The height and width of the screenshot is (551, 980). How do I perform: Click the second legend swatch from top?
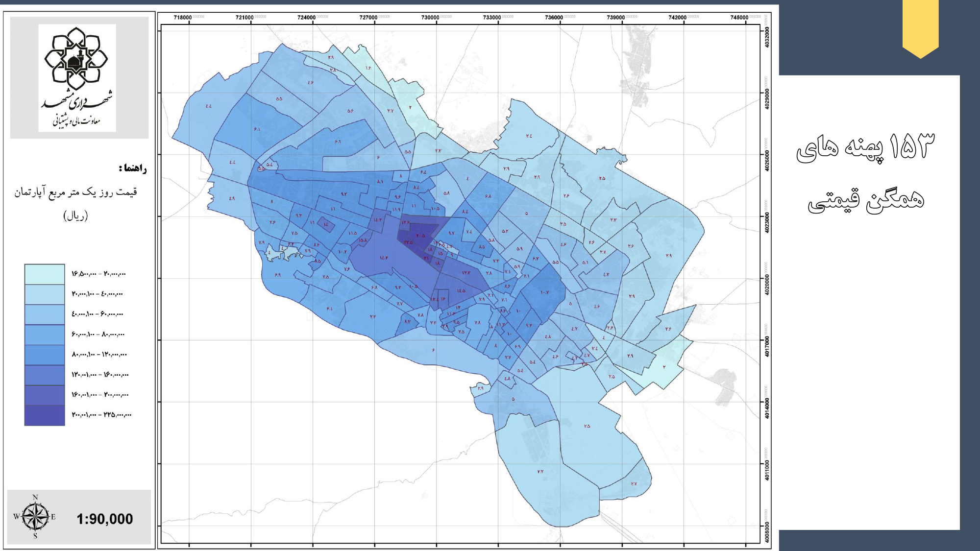tap(45, 294)
